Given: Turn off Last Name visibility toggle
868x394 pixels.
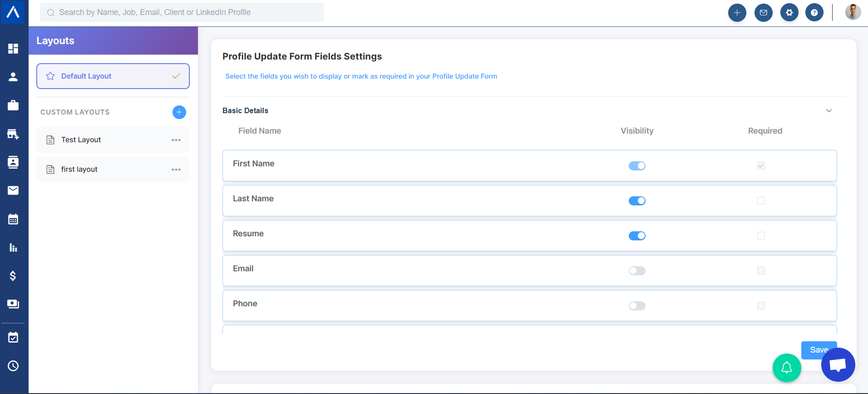Looking at the screenshot, I should point(636,201).
